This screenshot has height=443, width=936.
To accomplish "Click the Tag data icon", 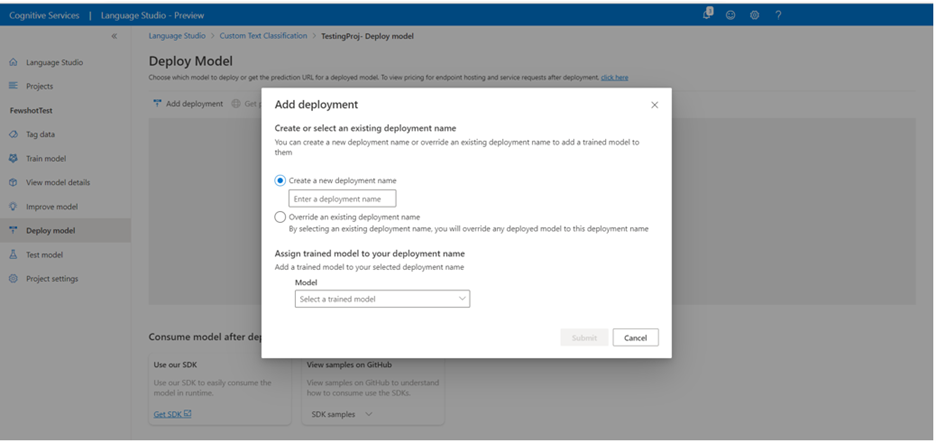I will point(13,134).
